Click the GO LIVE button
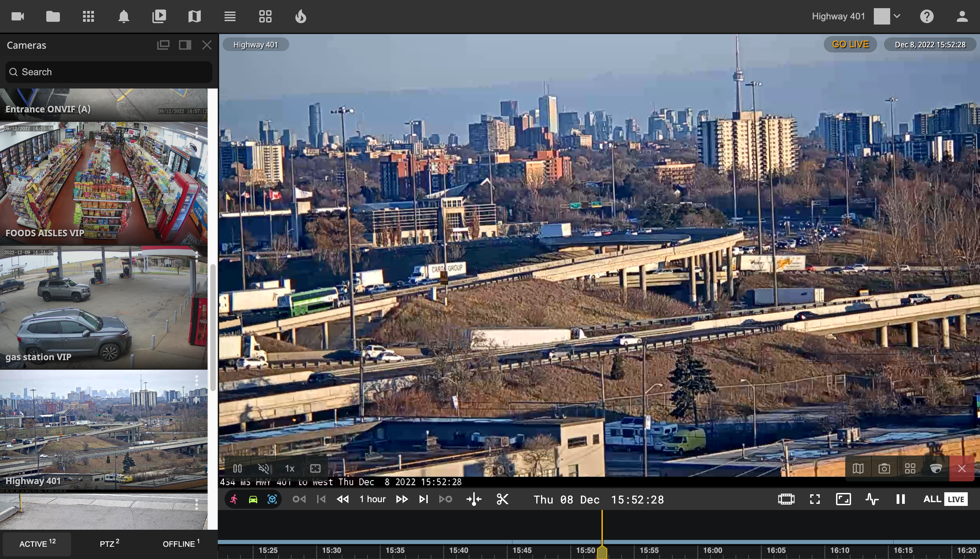The width and height of the screenshot is (980, 559). pos(850,45)
